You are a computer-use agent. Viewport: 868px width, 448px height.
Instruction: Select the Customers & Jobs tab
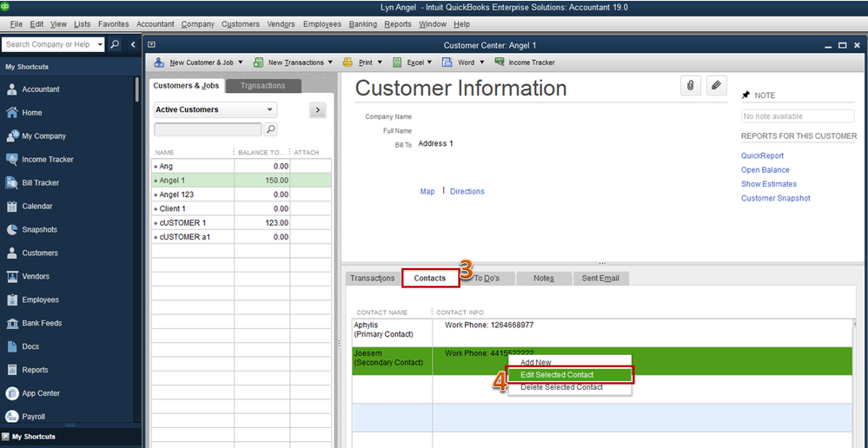[186, 86]
